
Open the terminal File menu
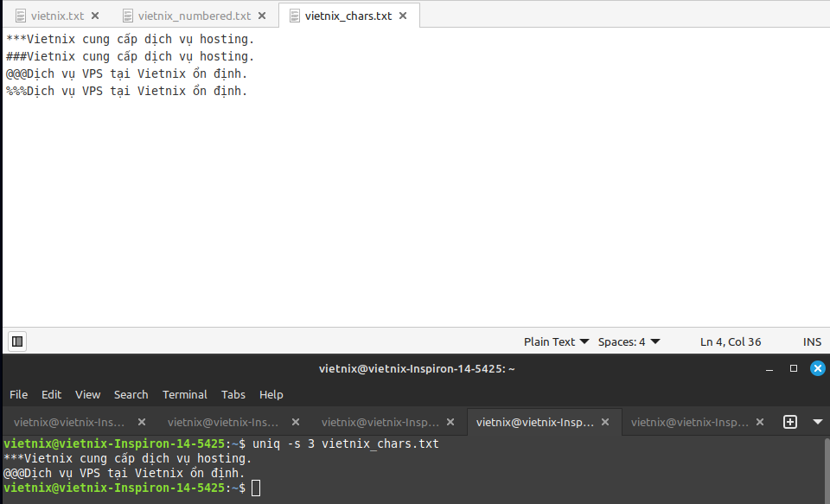point(18,394)
